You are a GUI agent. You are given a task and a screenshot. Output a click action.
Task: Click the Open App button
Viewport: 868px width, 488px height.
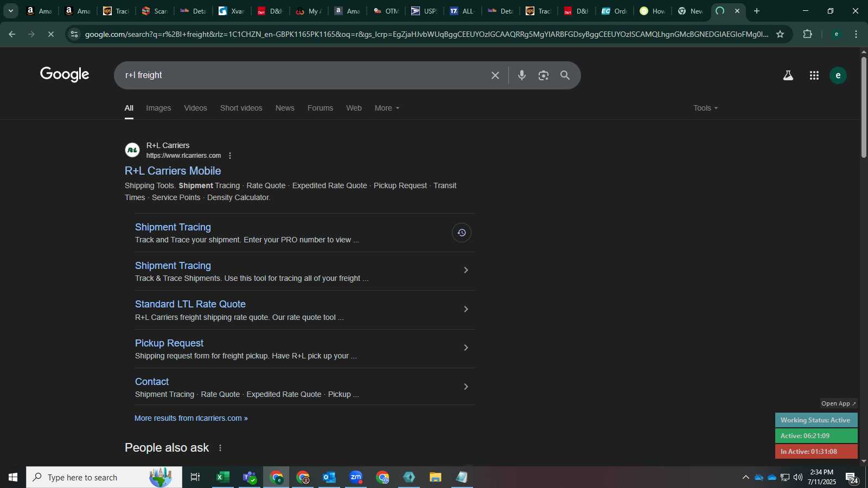(838, 403)
